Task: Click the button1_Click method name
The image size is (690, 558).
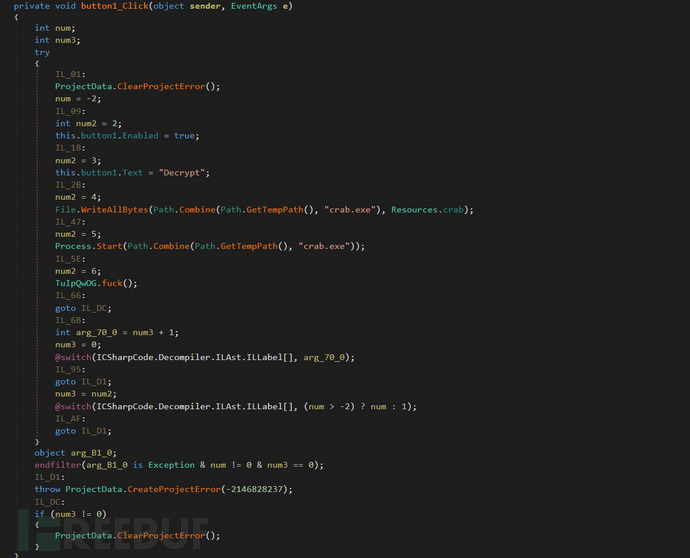Action: (x=114, y=6)
